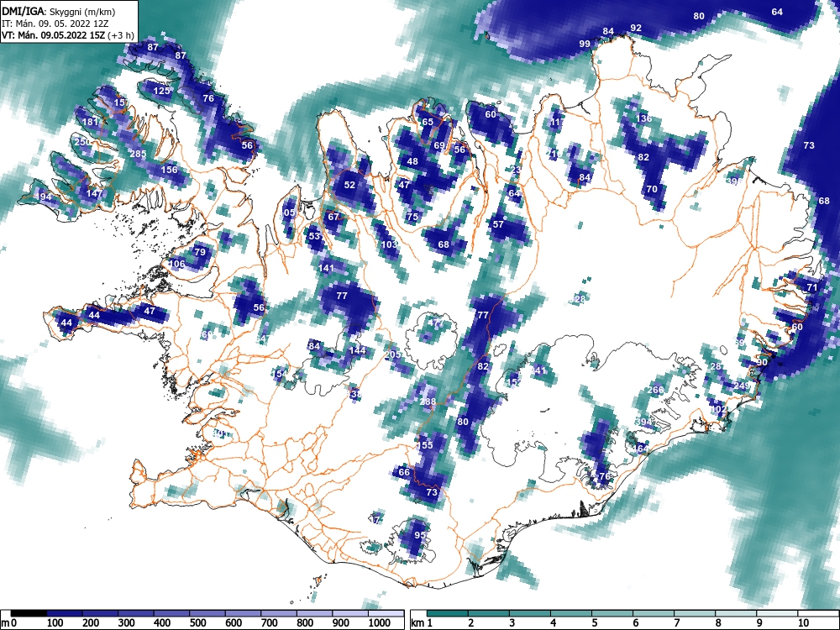Click the visibility value 288
The image size is (840, 630).
(428, 402)
